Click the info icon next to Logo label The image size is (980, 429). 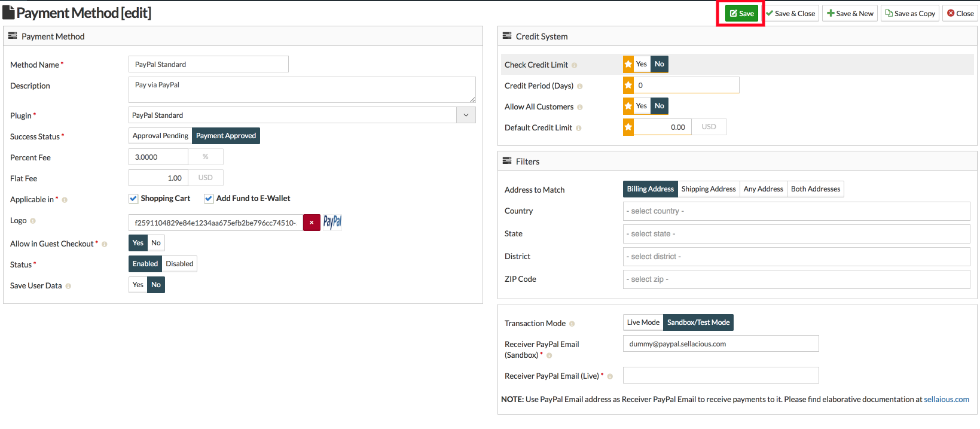click(33, 221)
